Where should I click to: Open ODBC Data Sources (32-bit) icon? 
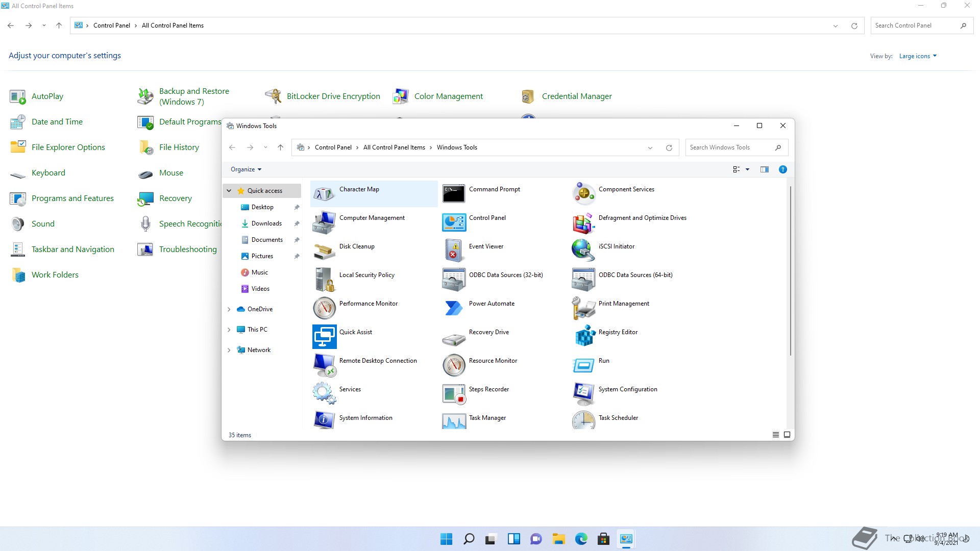(454, 280)
